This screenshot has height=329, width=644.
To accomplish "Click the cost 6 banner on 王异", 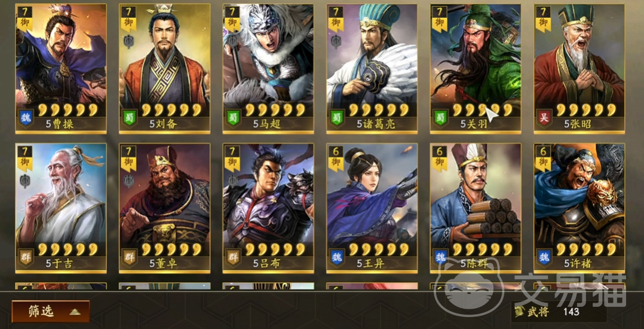I will point(336,157).
